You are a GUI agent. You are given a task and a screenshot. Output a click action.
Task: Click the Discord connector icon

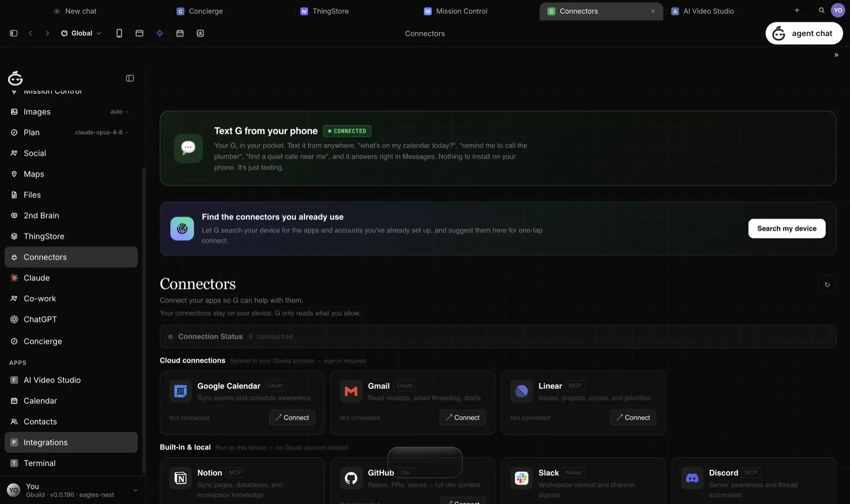coord(692,478)
